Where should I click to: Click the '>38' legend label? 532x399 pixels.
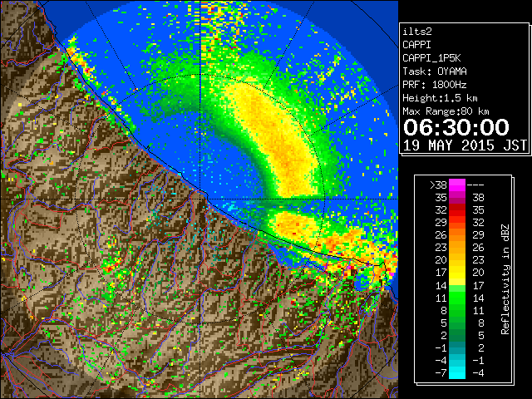438,185
